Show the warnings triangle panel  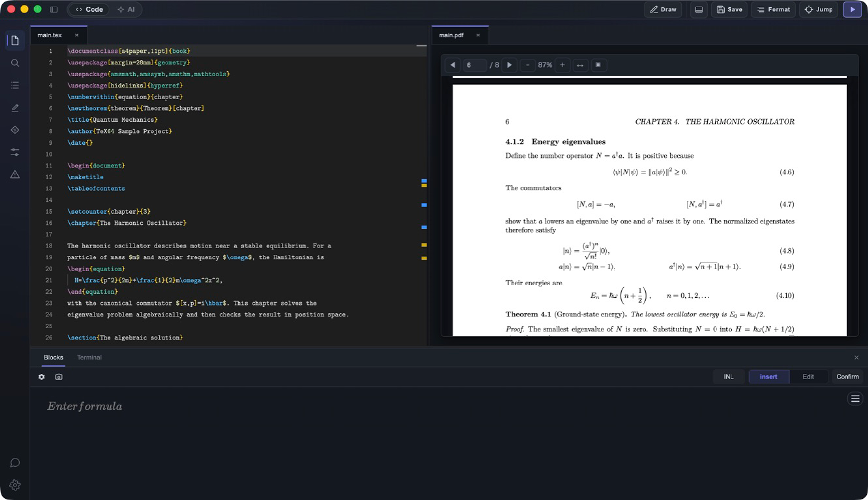pos(15,174)
